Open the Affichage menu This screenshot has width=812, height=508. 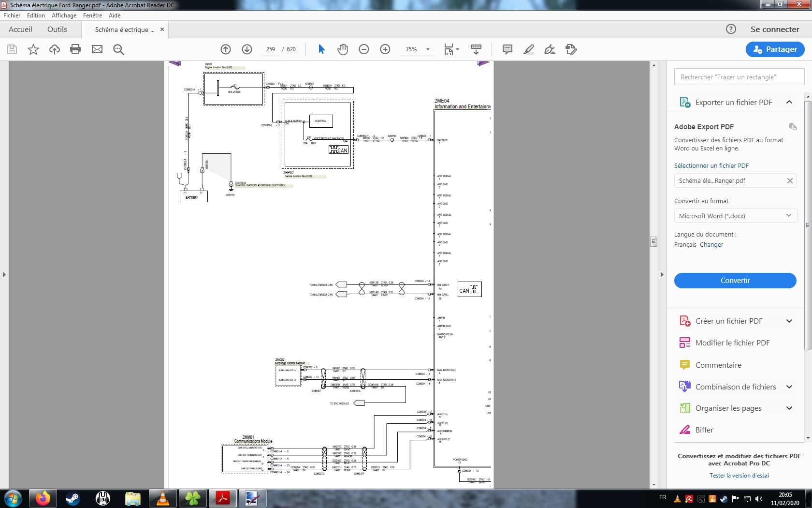(x=64, y=15)
